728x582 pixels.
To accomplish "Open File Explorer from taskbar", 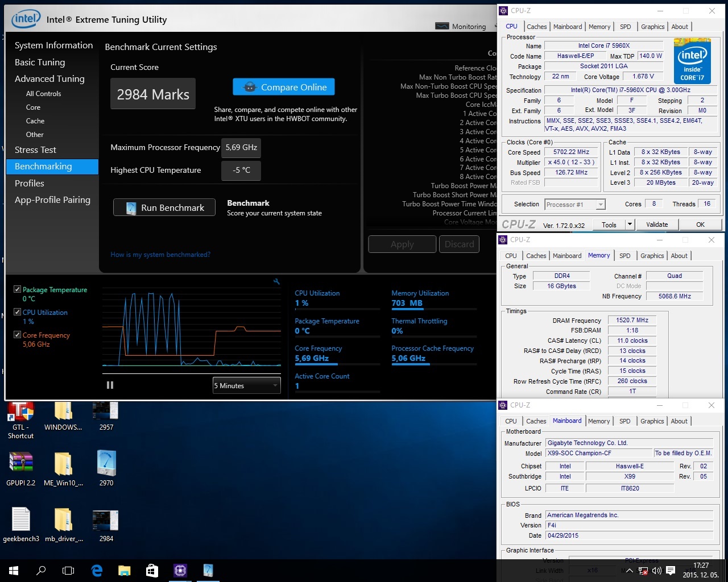I will pos(124,571).
